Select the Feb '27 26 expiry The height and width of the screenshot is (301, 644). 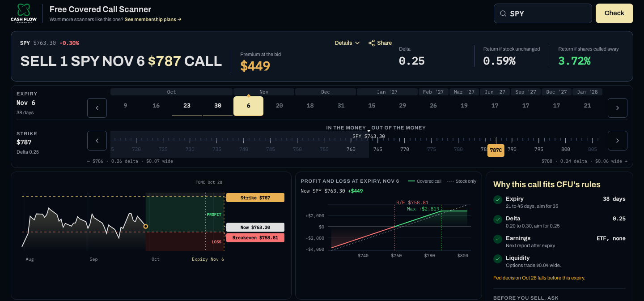[x=433, y=106]
